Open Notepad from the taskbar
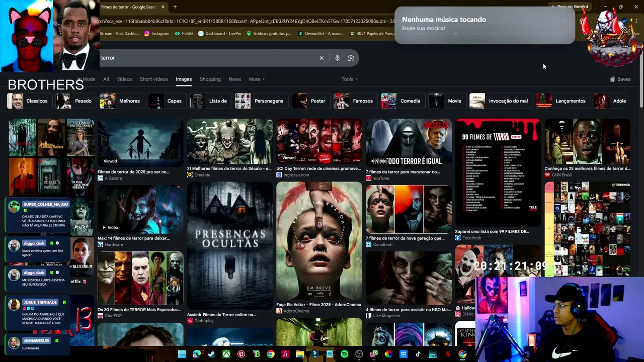The height and width of the screenshot is (362, 644). 330,354
